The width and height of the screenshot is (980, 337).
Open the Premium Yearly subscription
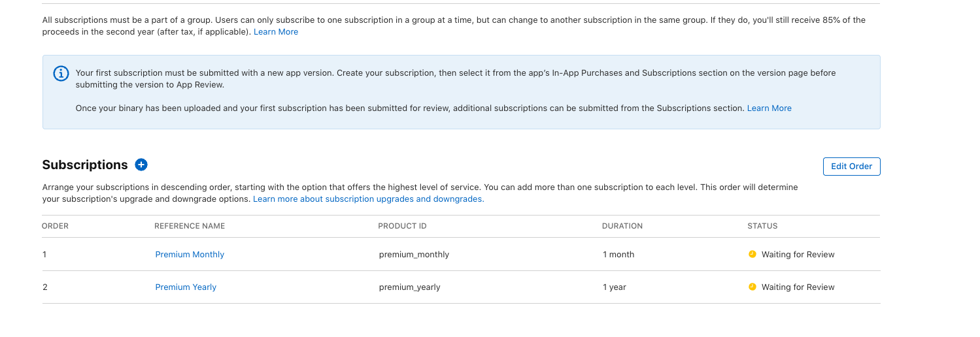click(186, 287)
